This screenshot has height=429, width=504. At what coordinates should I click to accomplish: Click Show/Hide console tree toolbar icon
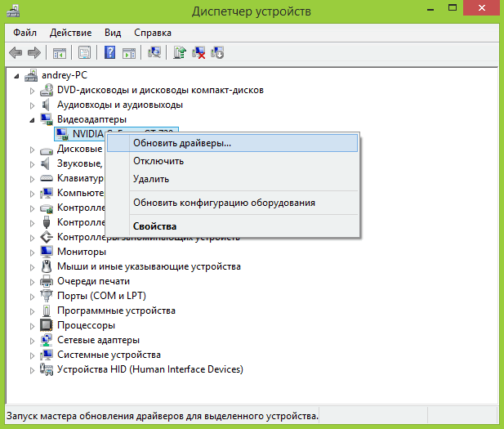pyautogui.click(x=59, y=53)
